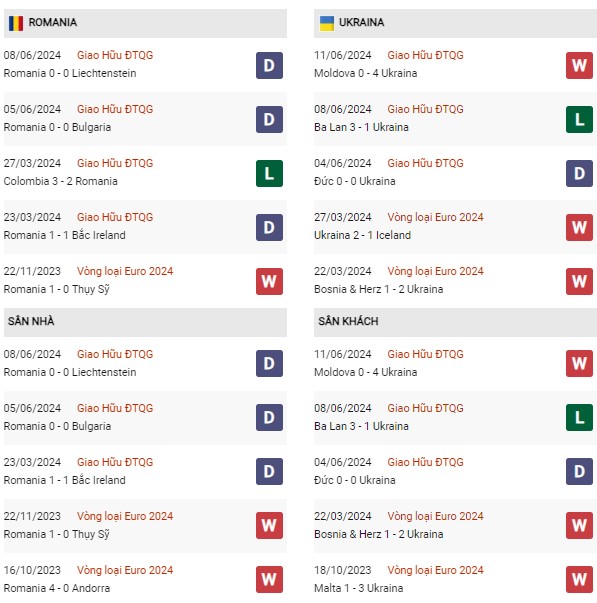Click the W badge for Moldova 0-4 Ukraina in the top list
This screenshot has height=603, width=597.
click(x=579, y=65)
